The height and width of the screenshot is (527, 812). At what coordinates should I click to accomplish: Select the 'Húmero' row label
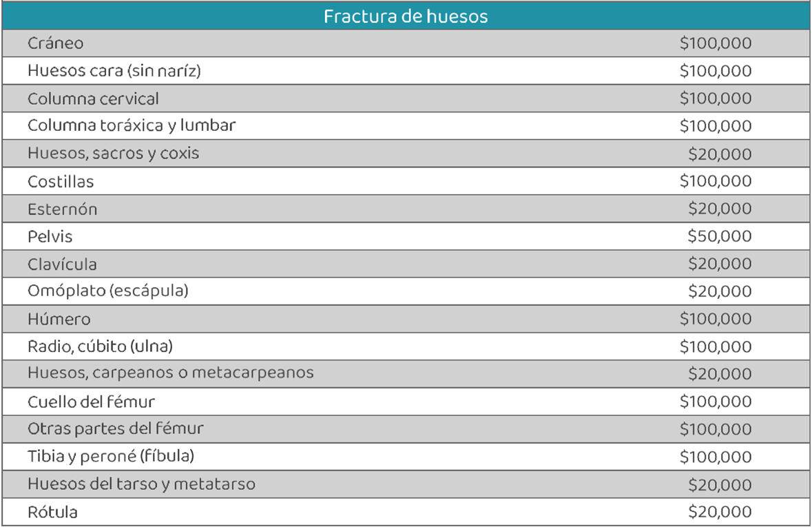pos(59,320)
